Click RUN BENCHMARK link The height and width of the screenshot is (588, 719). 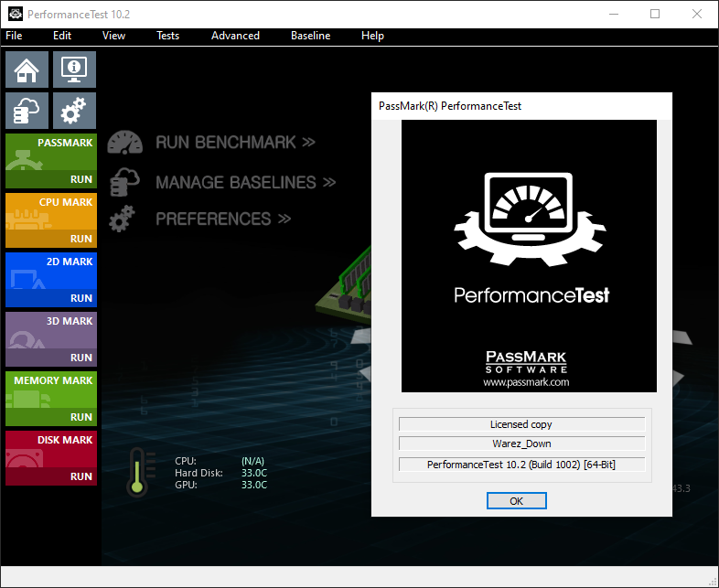235,143
